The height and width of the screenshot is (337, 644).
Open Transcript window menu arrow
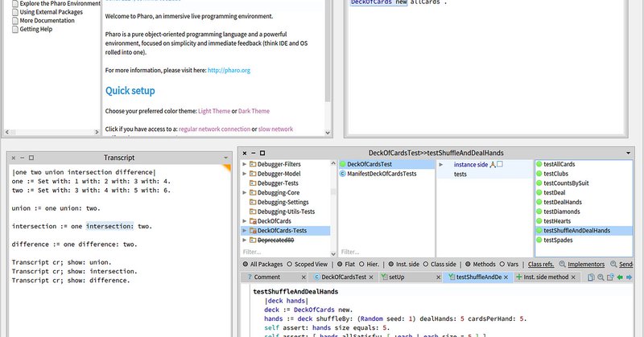click(x=225, y=158)
